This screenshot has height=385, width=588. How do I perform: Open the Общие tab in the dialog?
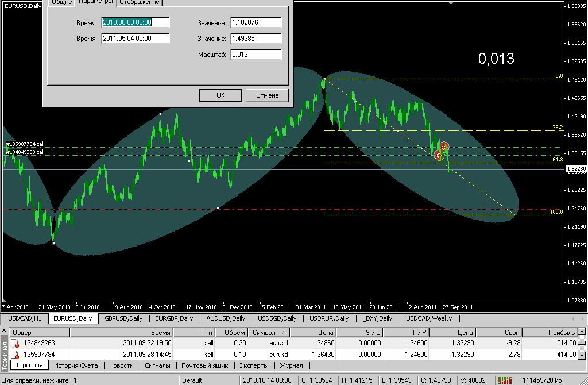[x=61, y=2]
